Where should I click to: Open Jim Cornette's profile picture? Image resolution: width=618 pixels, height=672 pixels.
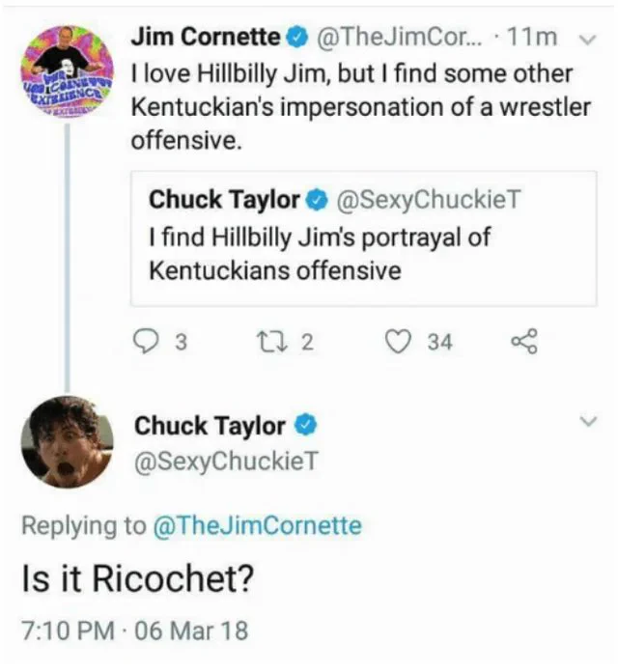point(68,70)
